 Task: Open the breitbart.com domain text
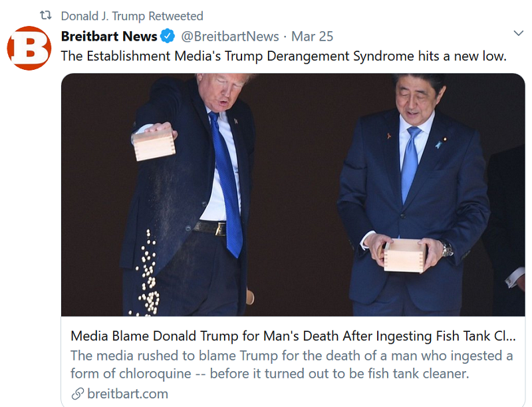click(x=128, y=394)
